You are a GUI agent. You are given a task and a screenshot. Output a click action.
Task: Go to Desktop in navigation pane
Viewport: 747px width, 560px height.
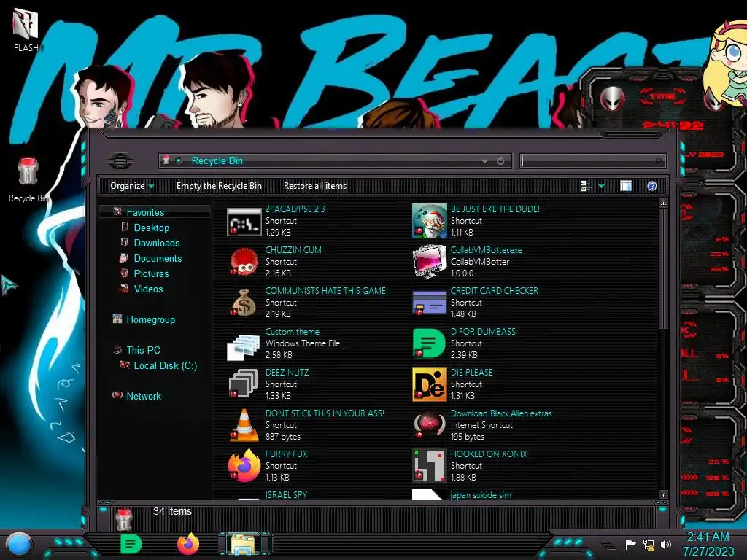point(152,227)
